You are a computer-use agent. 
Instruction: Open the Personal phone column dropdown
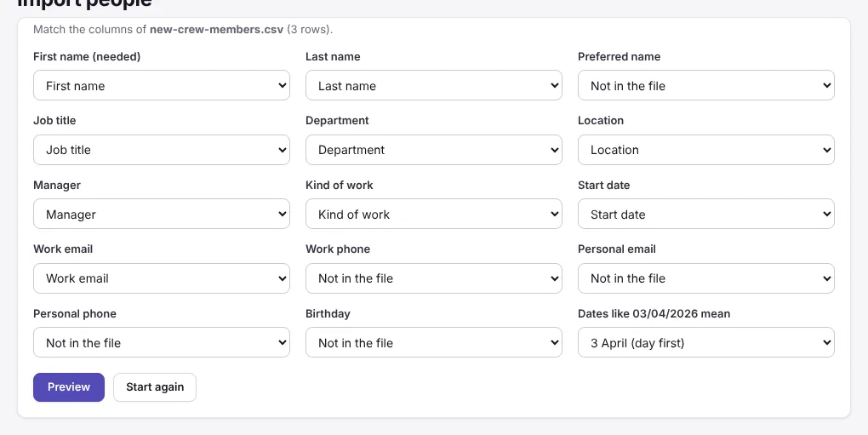pyautogui.click(x=162, y=342)
